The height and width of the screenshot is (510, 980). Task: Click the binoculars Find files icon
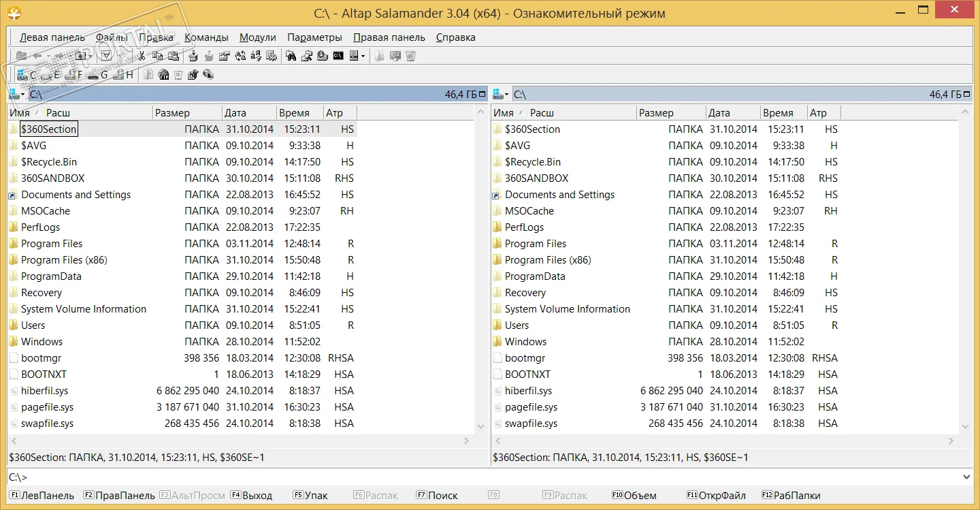pos(291,56)
